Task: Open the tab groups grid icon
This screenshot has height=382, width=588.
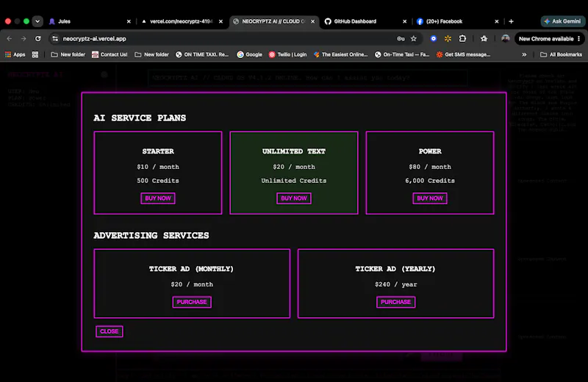Action: tap(35, 54)
